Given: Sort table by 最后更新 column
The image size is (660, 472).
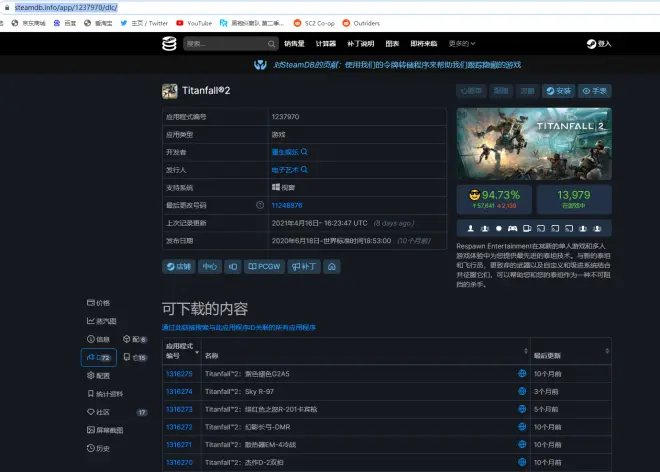Looking at the screenshot, I should point(548,355).
